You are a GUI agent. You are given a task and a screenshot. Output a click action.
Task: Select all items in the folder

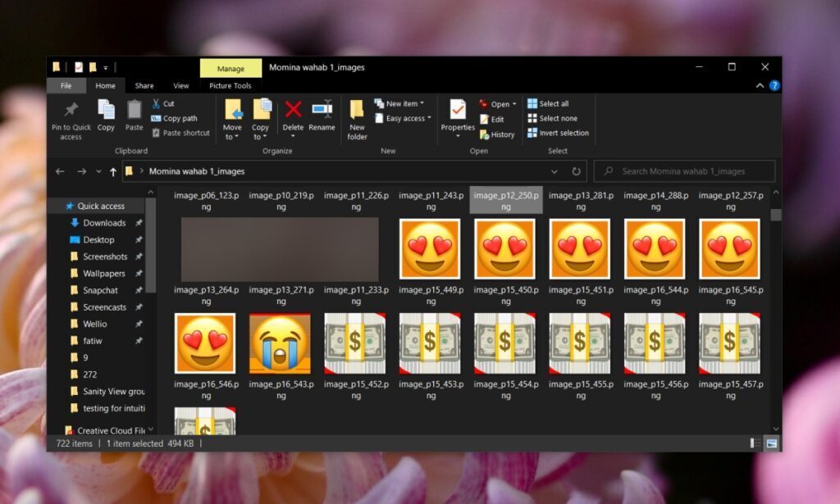tap(552, 103)
